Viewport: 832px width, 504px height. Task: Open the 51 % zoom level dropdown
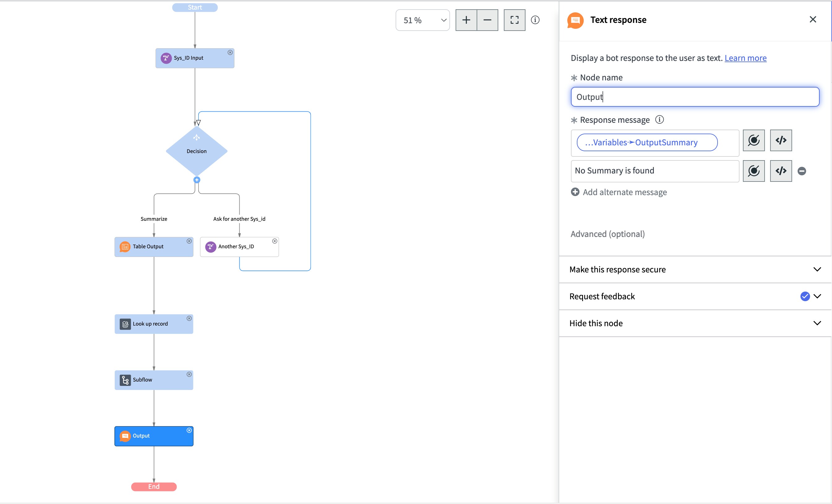coord(422,20)
